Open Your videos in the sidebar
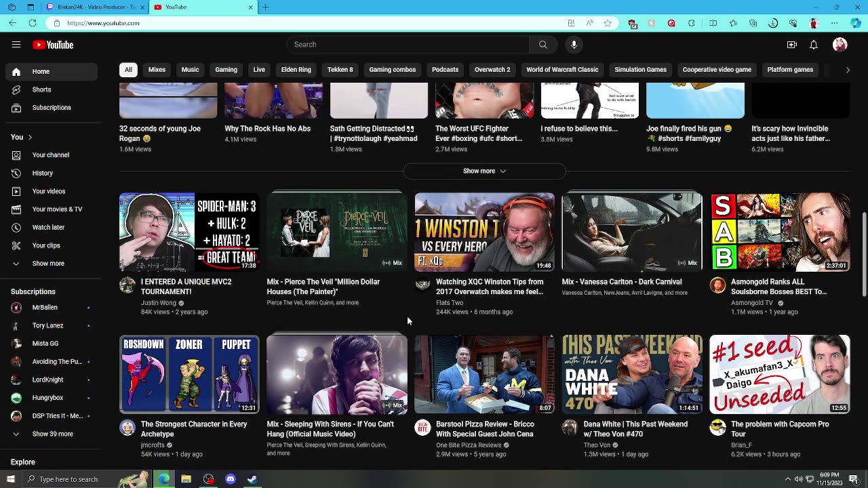 [52, 191]
